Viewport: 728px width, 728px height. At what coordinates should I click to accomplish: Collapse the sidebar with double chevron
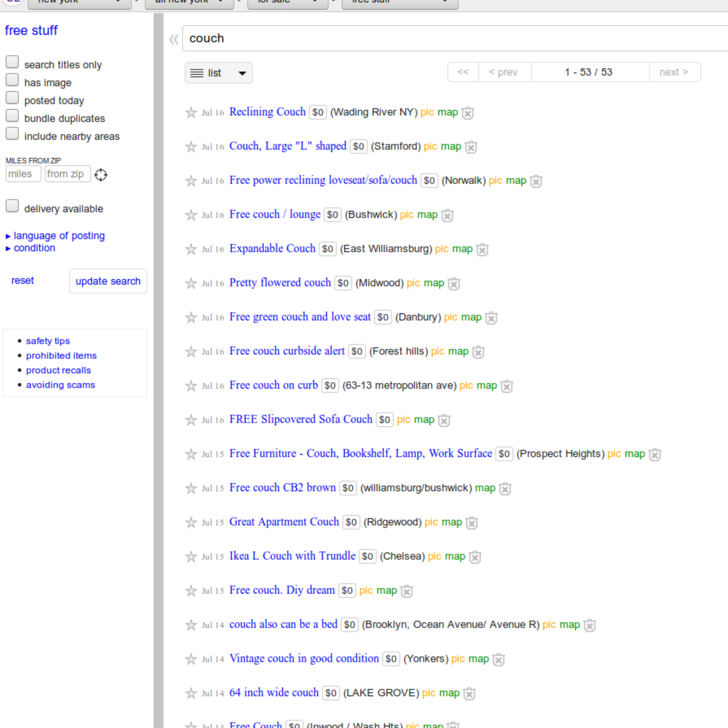click(174, 39)
